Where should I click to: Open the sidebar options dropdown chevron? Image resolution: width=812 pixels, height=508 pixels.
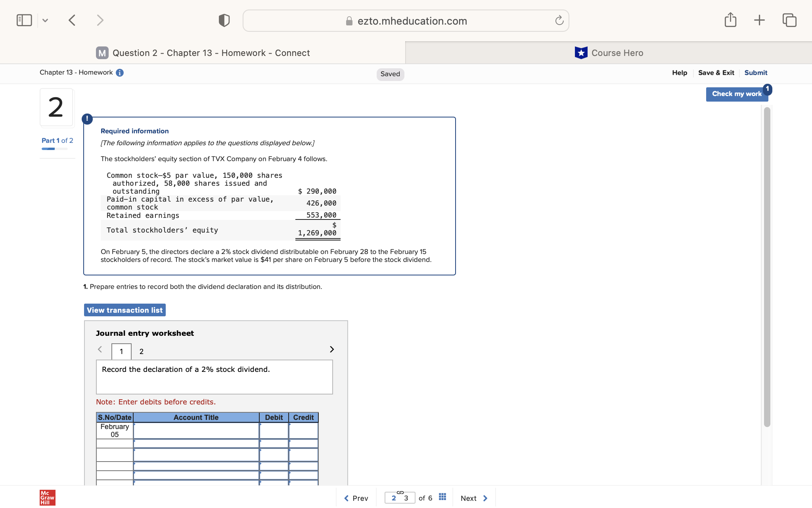pos(45,20)
